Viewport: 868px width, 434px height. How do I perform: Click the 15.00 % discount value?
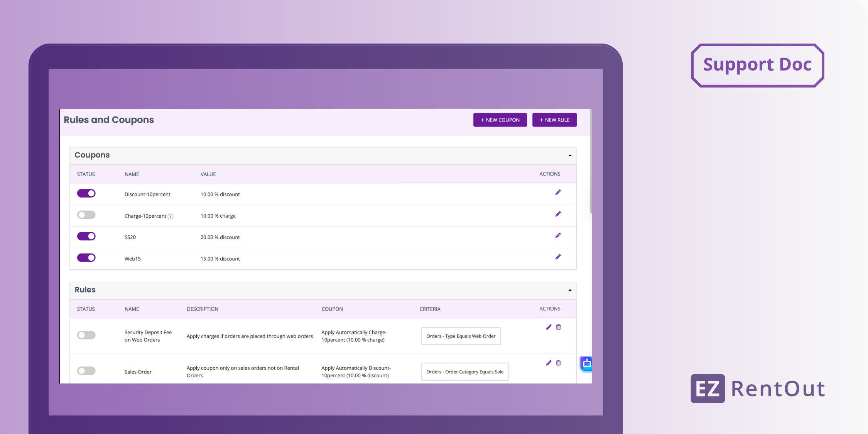click(220, 259)
